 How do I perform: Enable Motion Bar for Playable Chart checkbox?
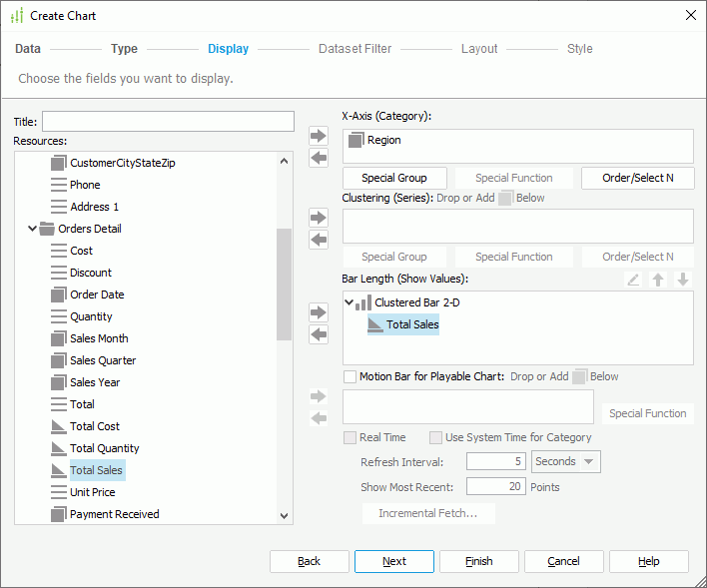350,377
